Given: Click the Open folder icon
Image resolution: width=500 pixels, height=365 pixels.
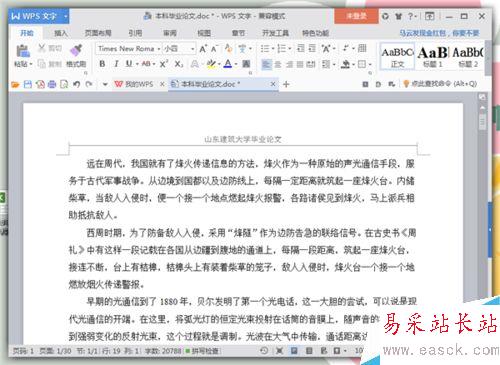Looking at the screenshot, I should 15,84.
